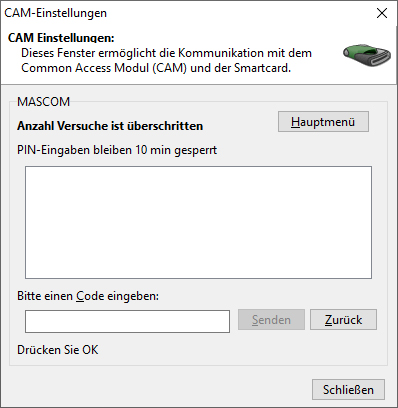Image resolution: width=398 pixels, height=408 pixels.
Task: Click the 'Drücken Sie OK' status text
Action: [58, 350]
